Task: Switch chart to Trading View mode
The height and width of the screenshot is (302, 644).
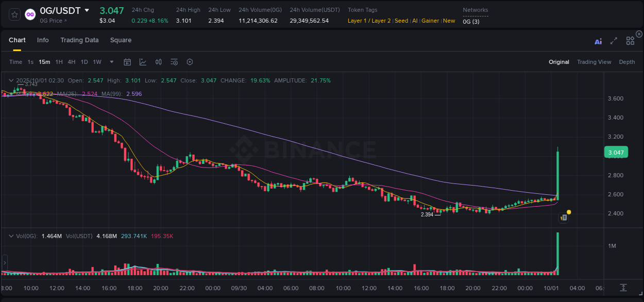Action: point(594,62)
